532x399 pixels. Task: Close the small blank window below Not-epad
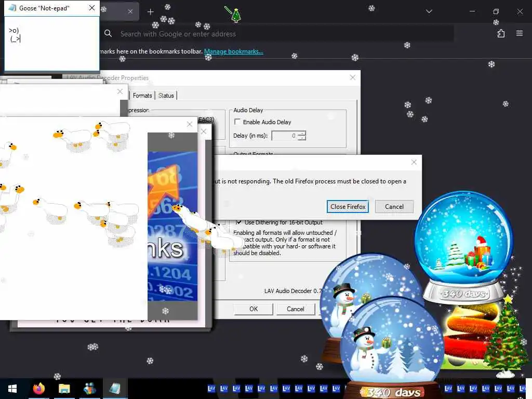click(120, 91)
